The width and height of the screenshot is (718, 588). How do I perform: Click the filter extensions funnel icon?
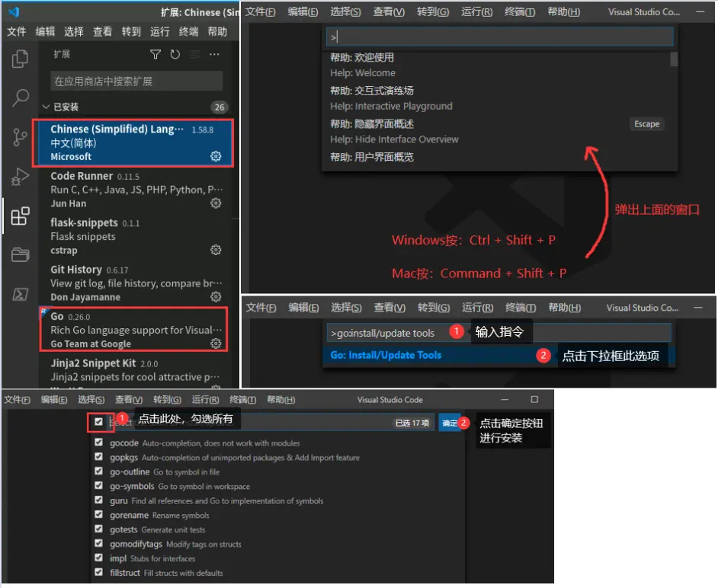155,54
